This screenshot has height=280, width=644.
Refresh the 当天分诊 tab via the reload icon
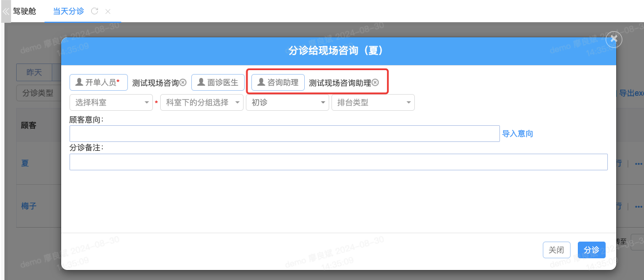click(95, 11)
